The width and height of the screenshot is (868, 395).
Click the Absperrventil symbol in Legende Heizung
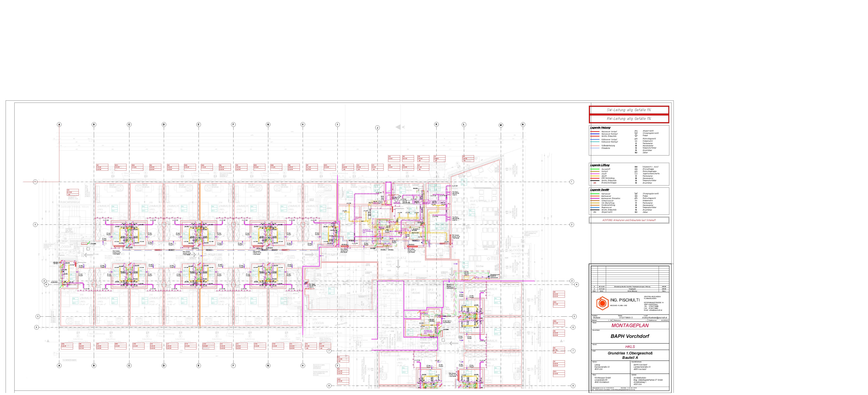pyautogui.click(x=636, y=131)
